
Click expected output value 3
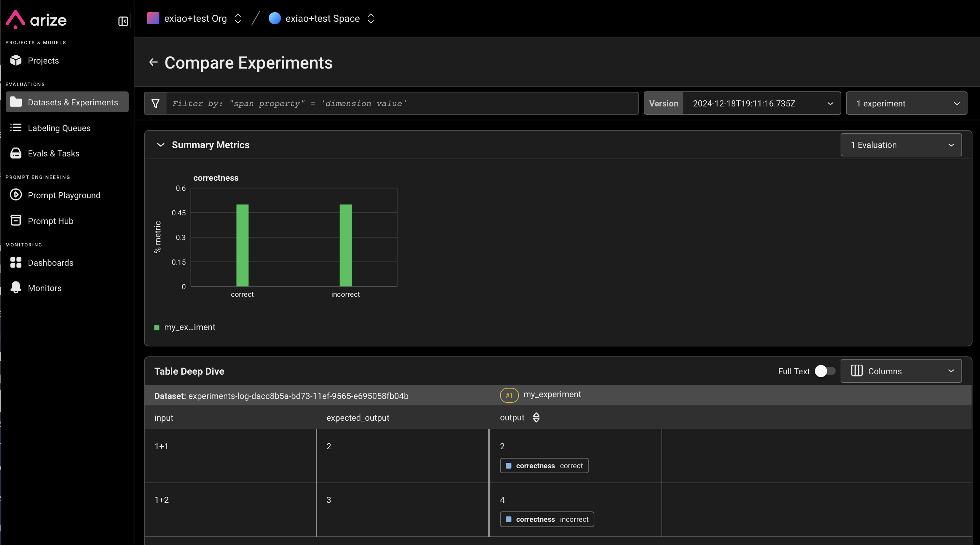(329, 500)
